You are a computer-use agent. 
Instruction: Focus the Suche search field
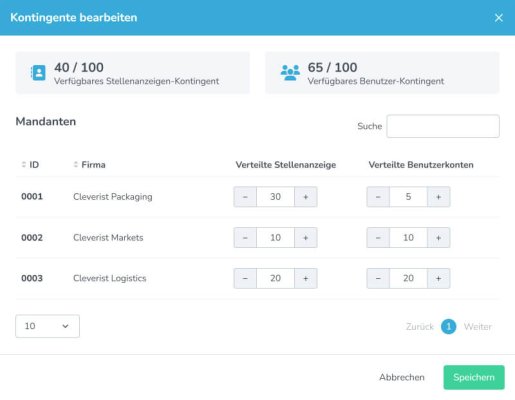(443, 126)
